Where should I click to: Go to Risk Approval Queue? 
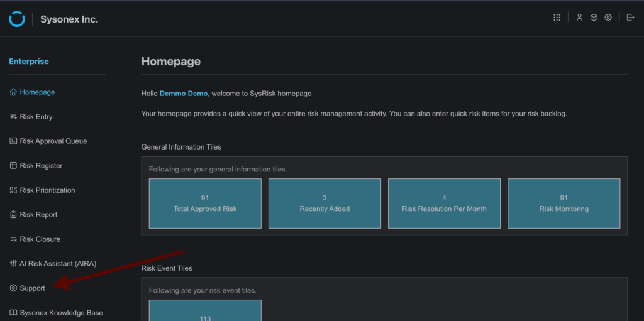(x=53, y=141)
